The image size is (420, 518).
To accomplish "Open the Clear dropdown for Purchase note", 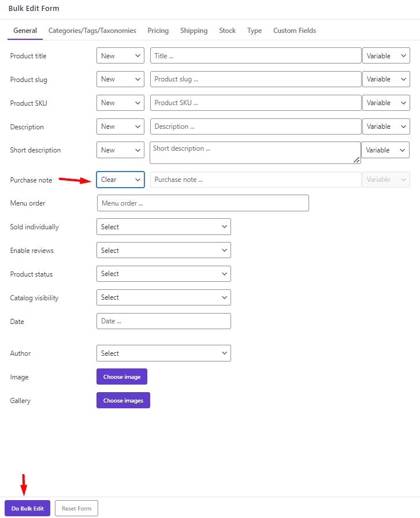I will click(x=120, y=180).
